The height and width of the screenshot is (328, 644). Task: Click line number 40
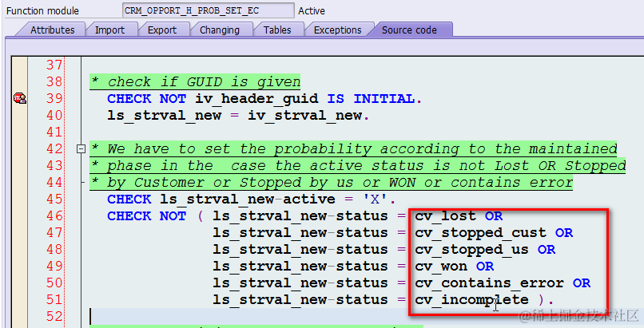[54, 115]
